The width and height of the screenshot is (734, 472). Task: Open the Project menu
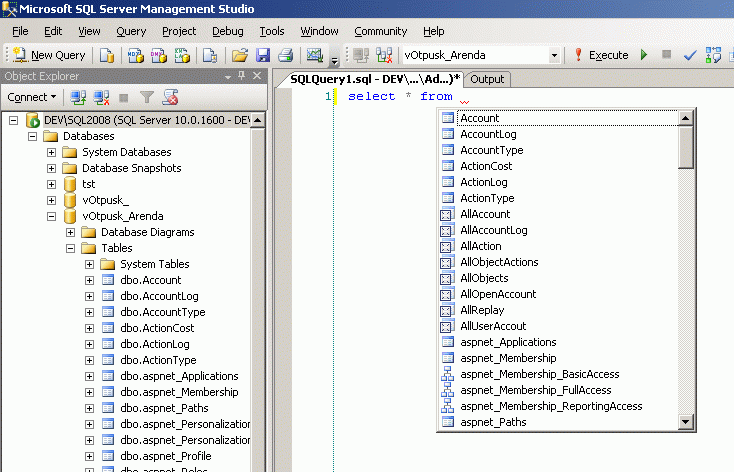click(179, 31)
